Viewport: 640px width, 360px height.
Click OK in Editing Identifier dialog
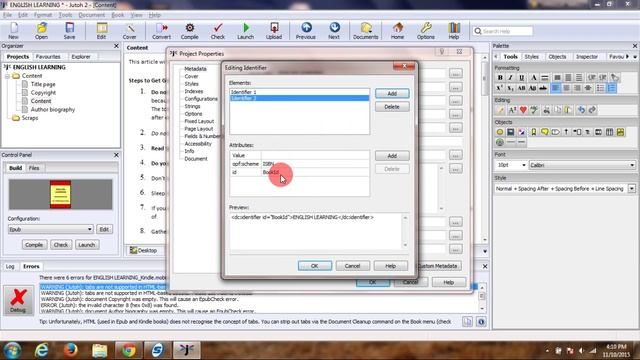(x=315, y=266)
